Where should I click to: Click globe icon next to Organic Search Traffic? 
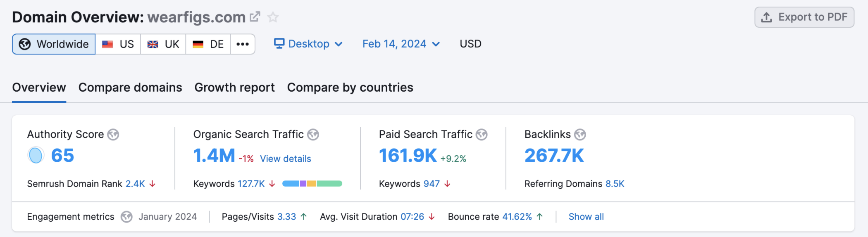point(313,135)
